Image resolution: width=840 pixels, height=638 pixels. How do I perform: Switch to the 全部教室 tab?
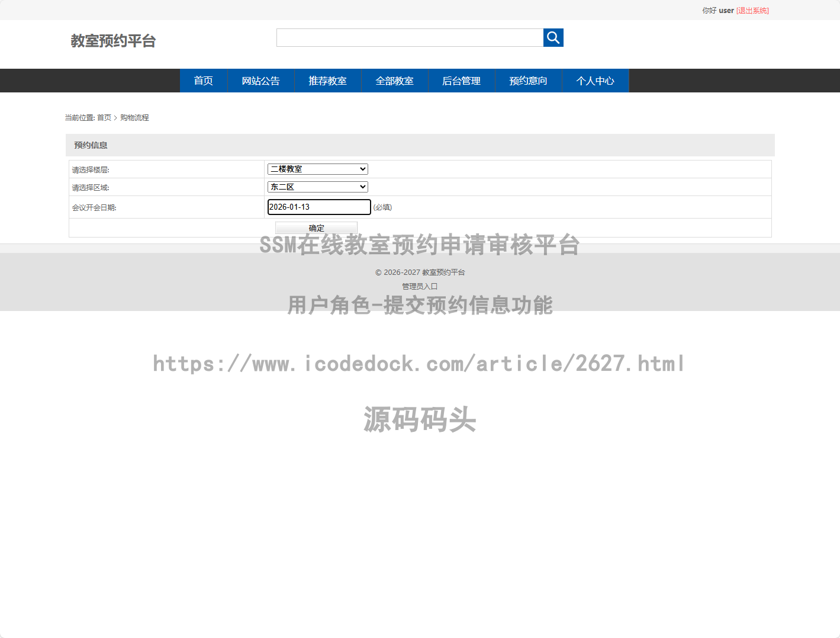click(394, 81)
